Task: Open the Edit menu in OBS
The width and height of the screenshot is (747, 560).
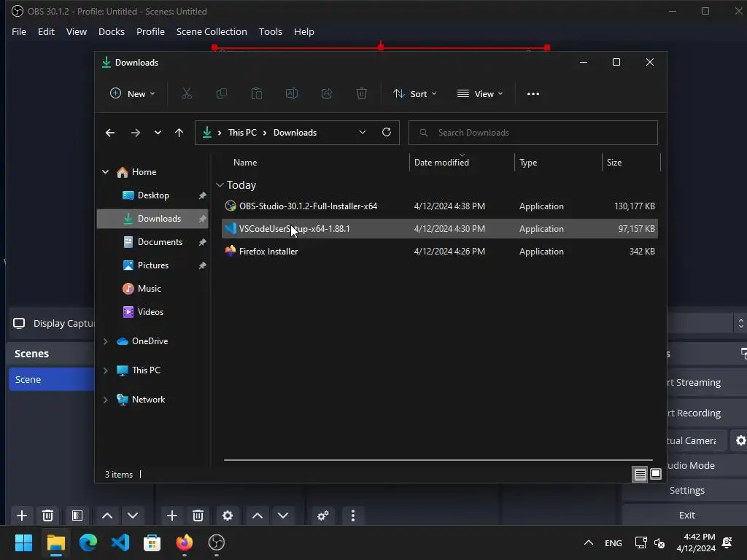Action: [x=46, y=31]
